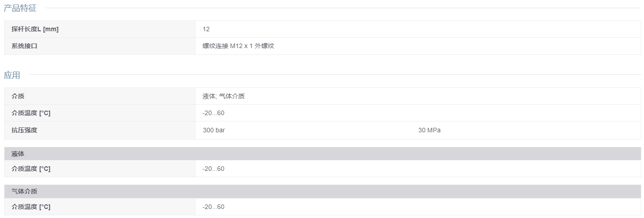Click the 应用 section heading

(x=12, y=75)
